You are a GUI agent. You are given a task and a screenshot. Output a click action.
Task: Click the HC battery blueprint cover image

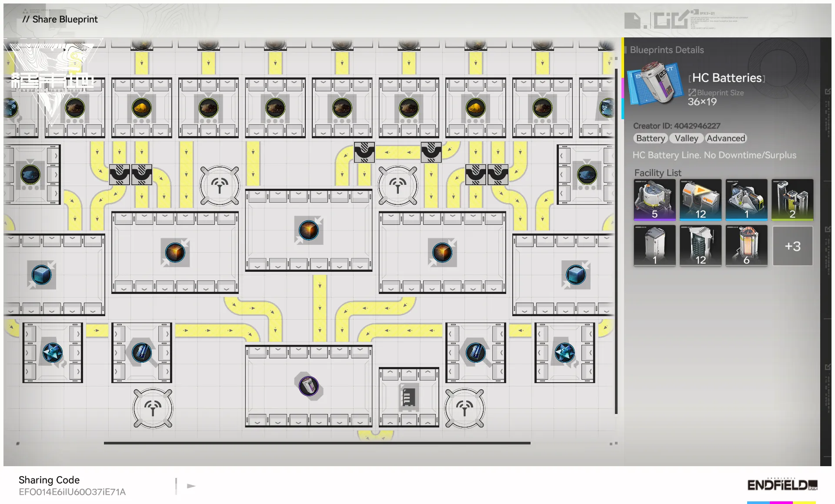coord(655,83)
